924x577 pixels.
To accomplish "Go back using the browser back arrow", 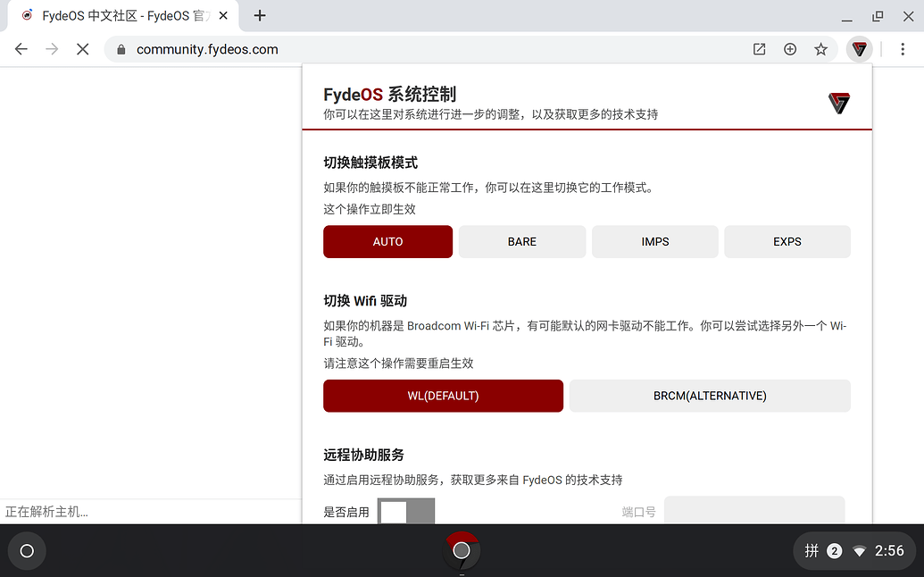I will click(x=21, y=49).
